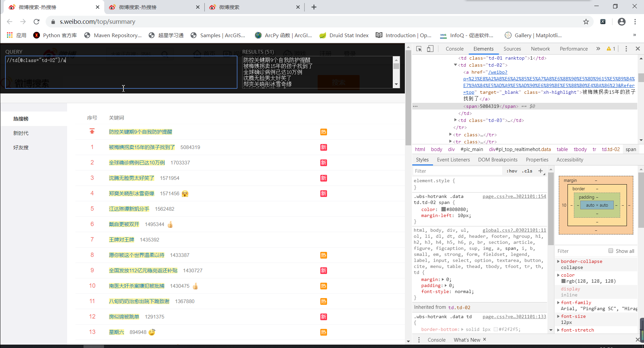Show more DevTools tabs chevron
The height and width of the screenshot is (348, 644).
tap(598, 49)
